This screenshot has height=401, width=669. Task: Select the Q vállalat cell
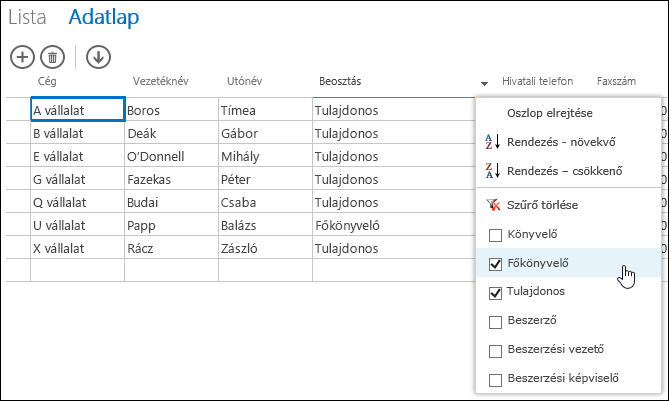pyautogui.click(x=78, y=201)
